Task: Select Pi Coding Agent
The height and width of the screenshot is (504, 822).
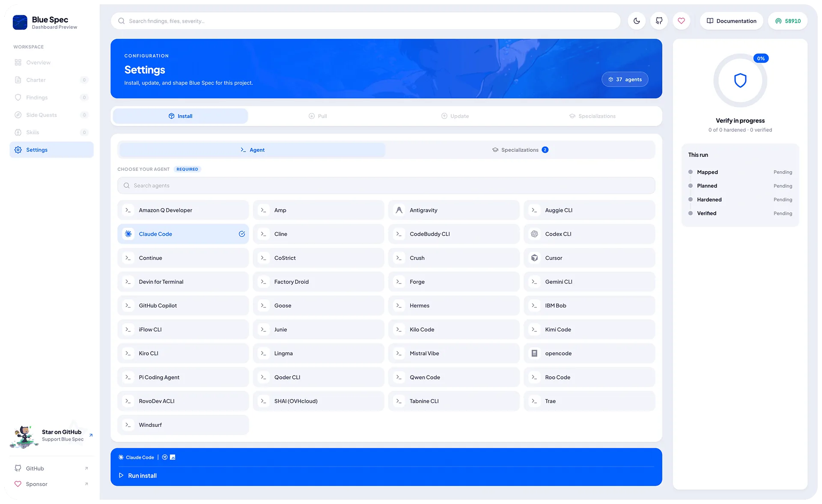Action: 183,377
